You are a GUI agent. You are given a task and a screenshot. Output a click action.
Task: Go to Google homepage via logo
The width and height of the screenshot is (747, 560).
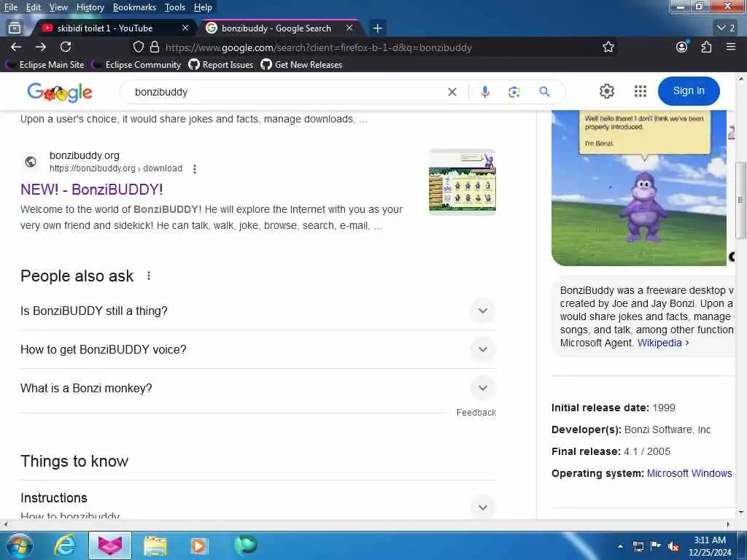(x=60, y=92)
